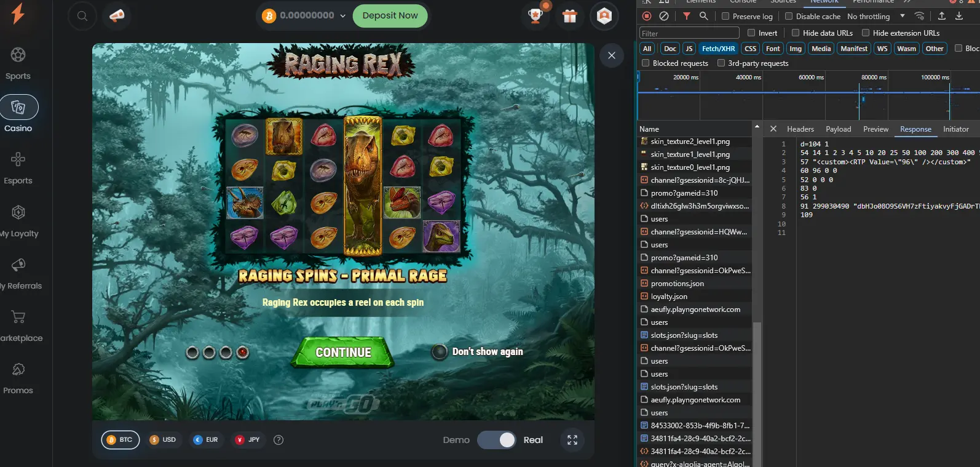Check the Invert filter checkbox
980x467 pixels.
tap(751, 33)
